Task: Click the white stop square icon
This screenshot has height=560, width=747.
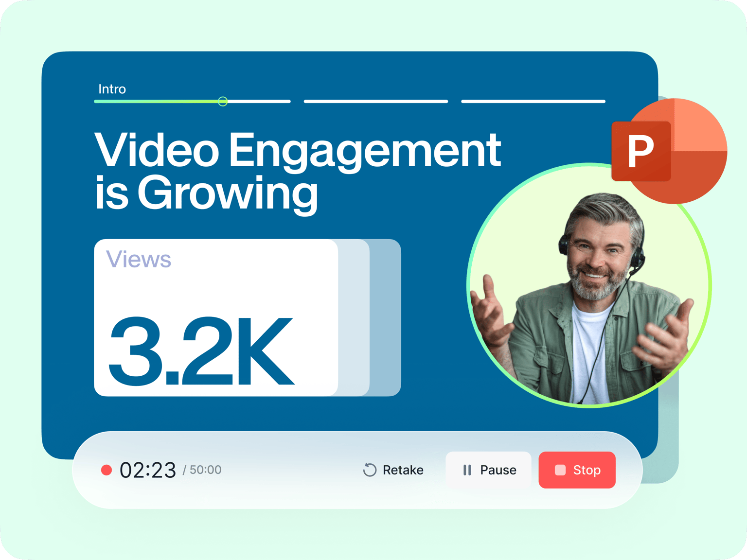Action: point(560,470)
